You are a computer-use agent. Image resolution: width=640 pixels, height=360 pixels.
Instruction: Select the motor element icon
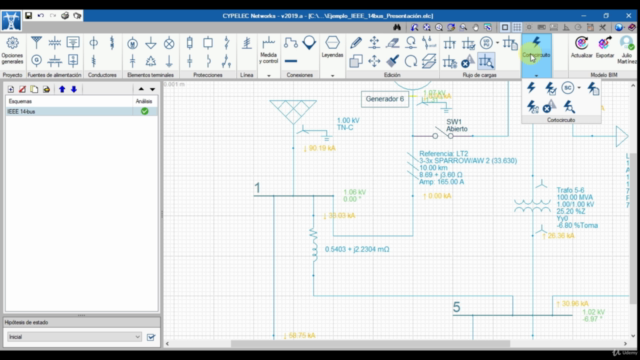(x=132, y=43)
